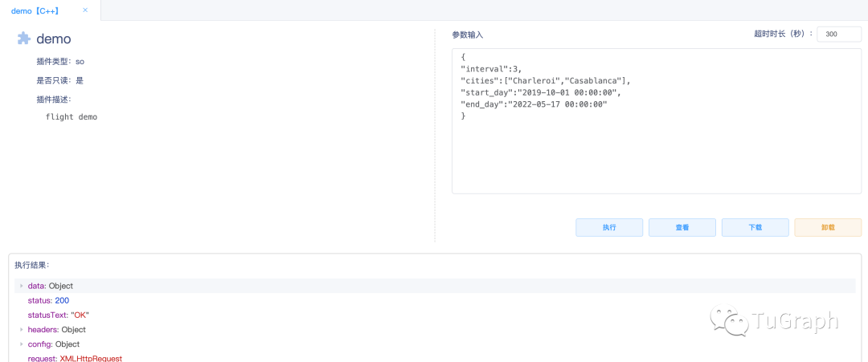868x362 pixels.
Task: Click the demo plugin title heading
Action: 54,39
